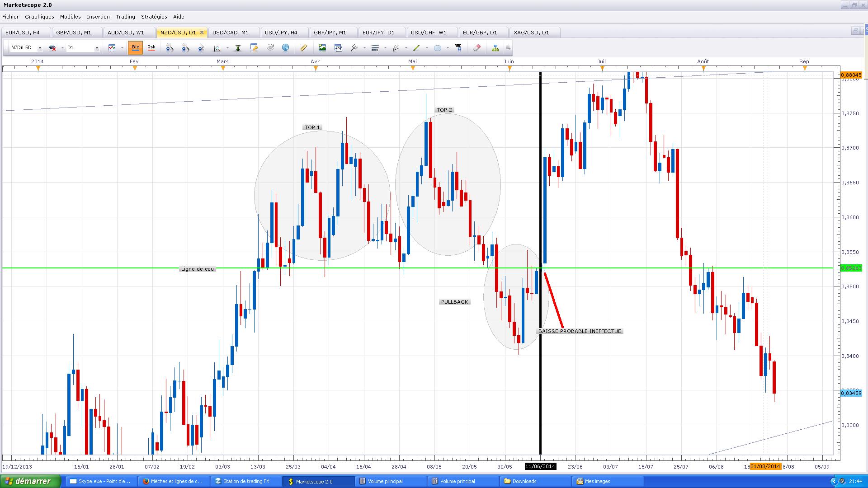This screenshot has width=868, height=488.
Task: Close the NZD/USD, D1 chart tab
Action: [x=202, y=33]
